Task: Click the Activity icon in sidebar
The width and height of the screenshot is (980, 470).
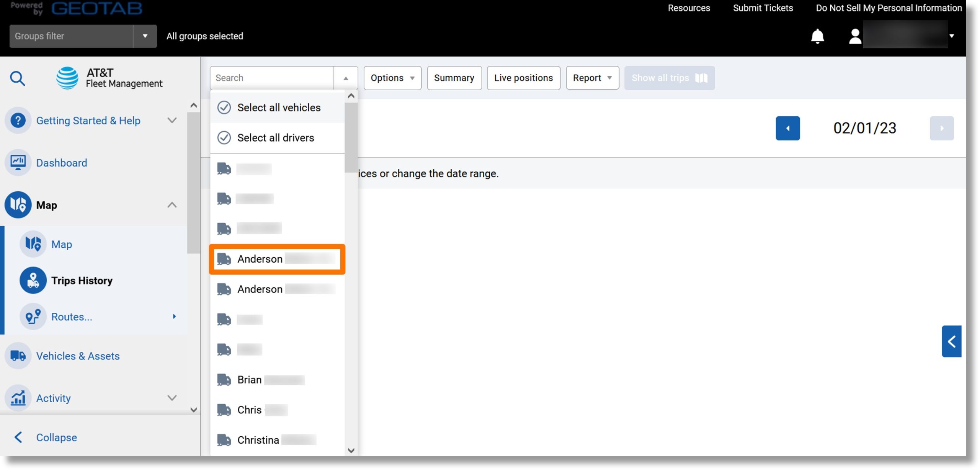Action: 18,398
